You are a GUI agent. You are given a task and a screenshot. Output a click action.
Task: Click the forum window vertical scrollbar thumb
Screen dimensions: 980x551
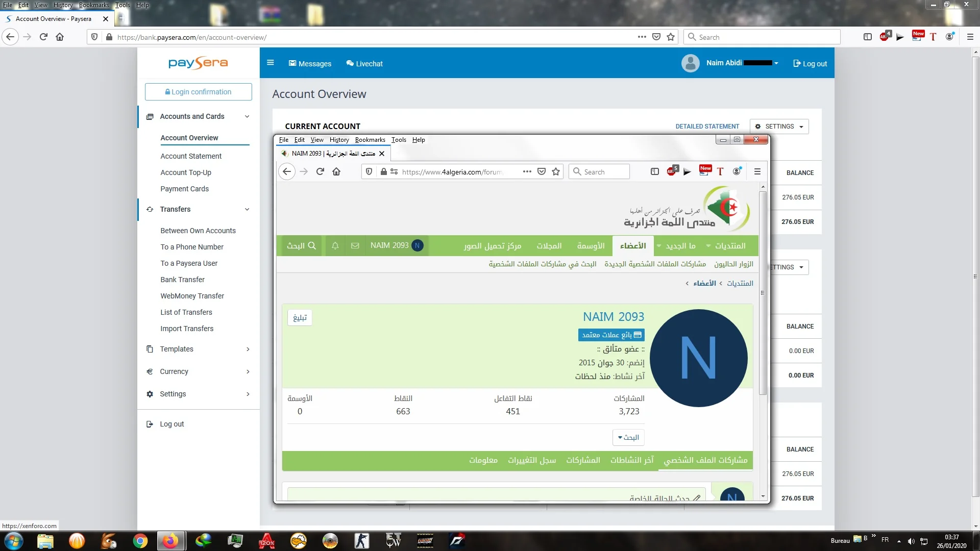[x=763, y=293]
